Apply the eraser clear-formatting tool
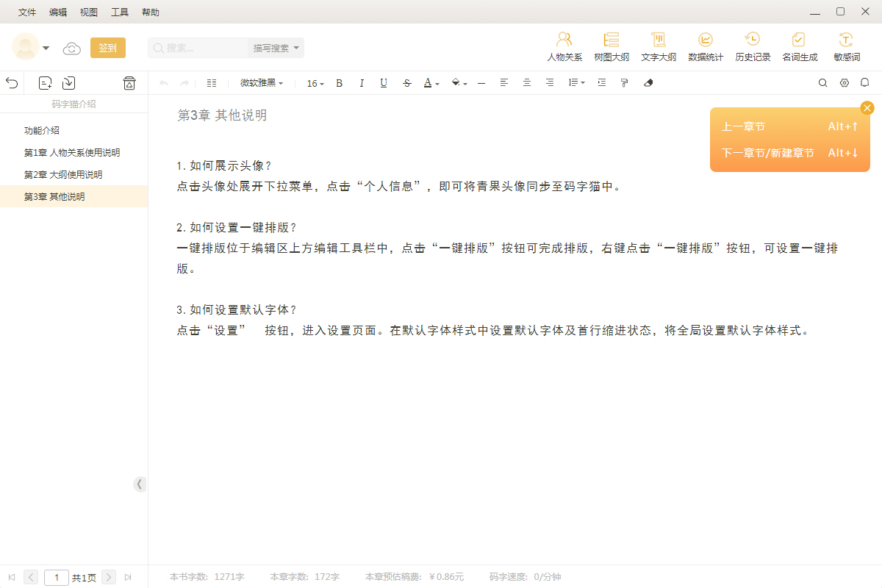The image size is (882, 588). (648, 83)
